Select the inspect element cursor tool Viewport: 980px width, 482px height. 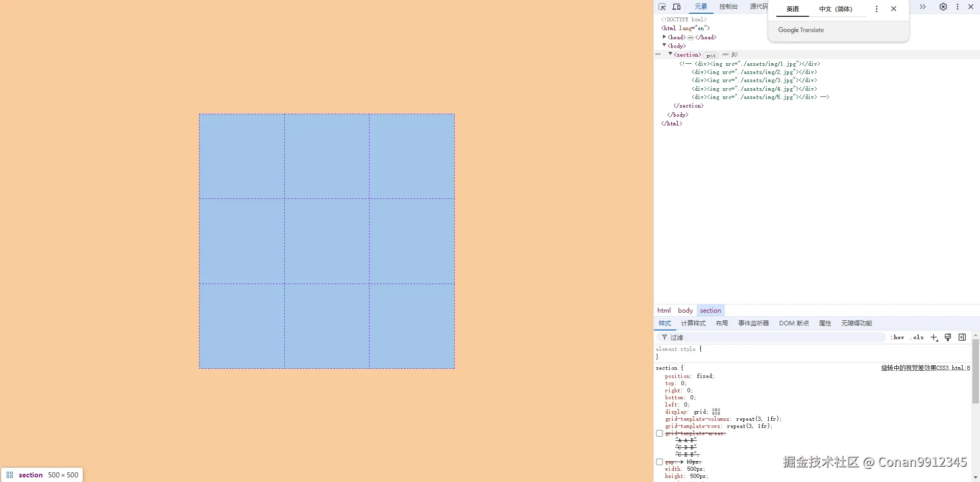[x=662, y=7]
